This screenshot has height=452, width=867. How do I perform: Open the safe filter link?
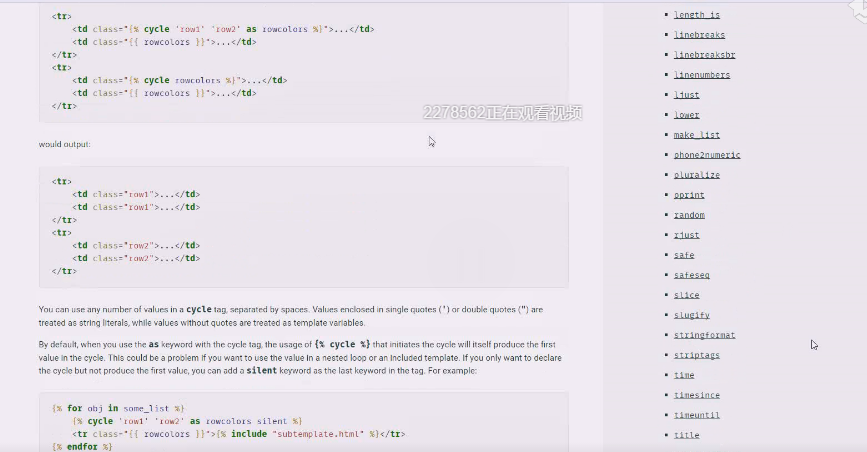click(684, 255)
